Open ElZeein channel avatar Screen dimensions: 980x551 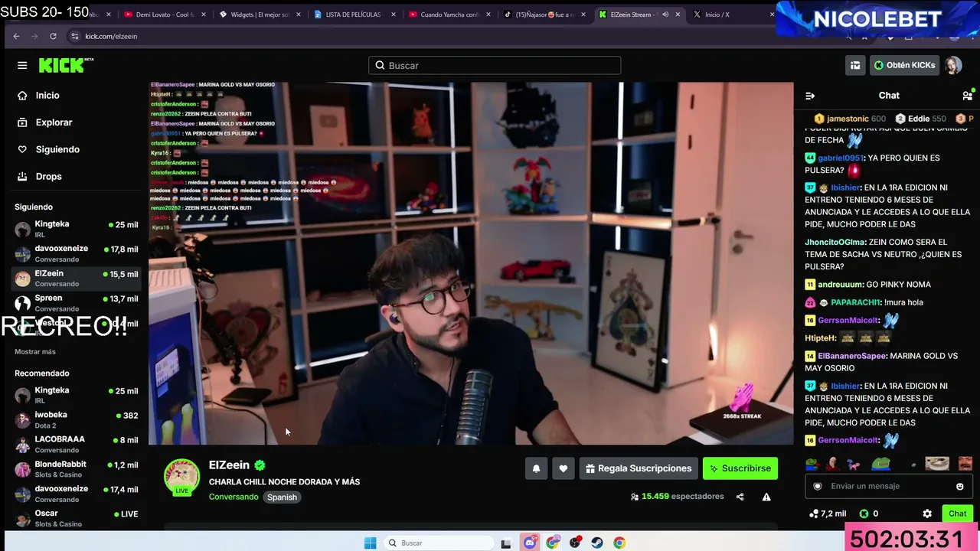coord(182,477)
